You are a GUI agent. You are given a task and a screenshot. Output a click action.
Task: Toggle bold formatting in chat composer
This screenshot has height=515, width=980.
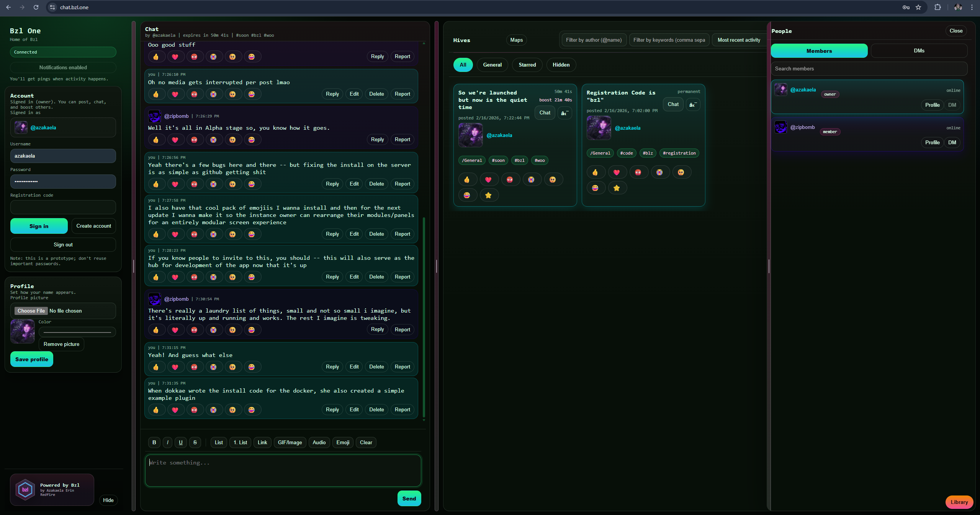(x=154, y=442)
